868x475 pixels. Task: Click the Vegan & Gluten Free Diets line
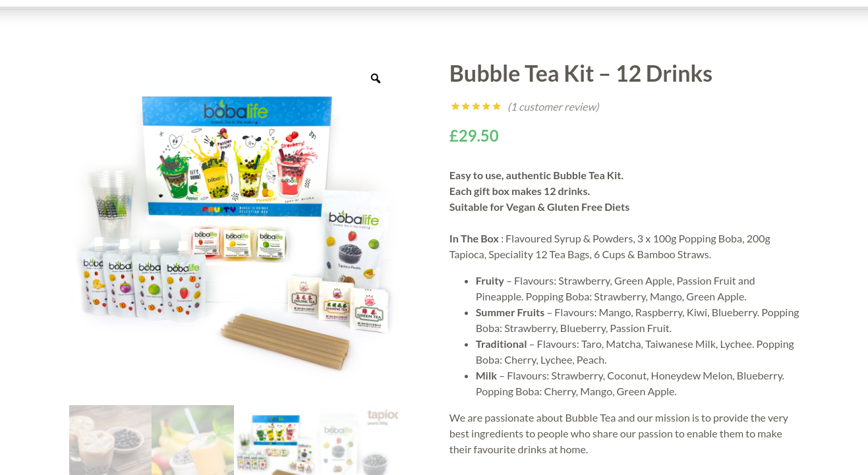tap(539, 207)
